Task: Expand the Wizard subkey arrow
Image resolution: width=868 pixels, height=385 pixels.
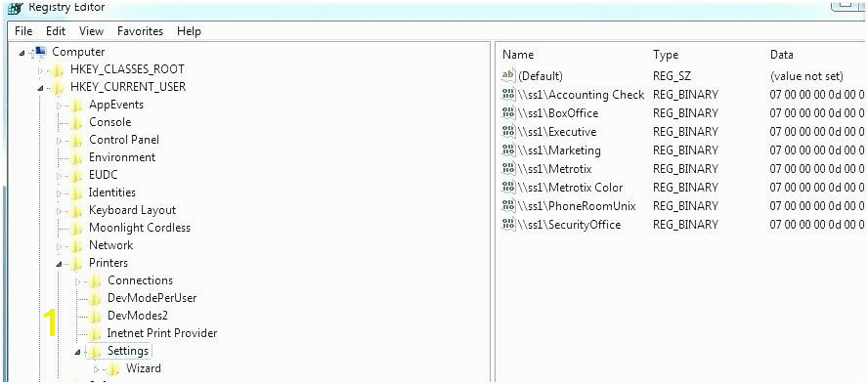Action: point(97,369)
